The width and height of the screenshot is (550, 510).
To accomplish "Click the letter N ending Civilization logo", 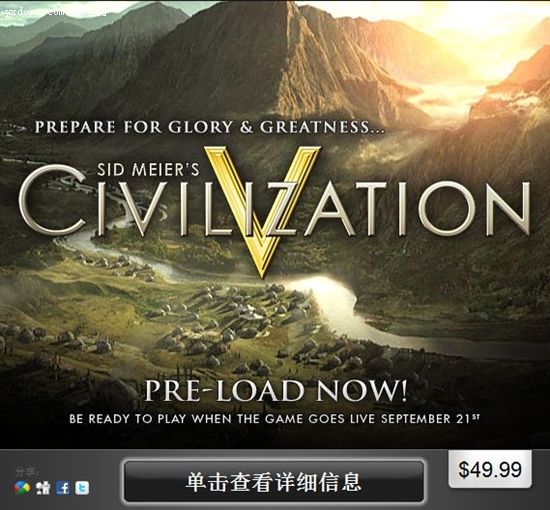I will coord(508,209).
